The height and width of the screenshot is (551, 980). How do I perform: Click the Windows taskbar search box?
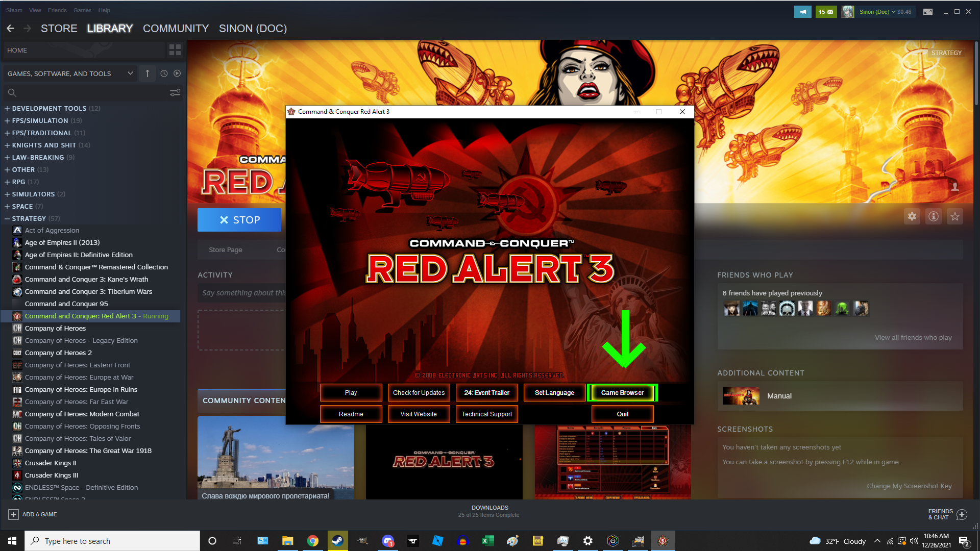click(112, 541)
